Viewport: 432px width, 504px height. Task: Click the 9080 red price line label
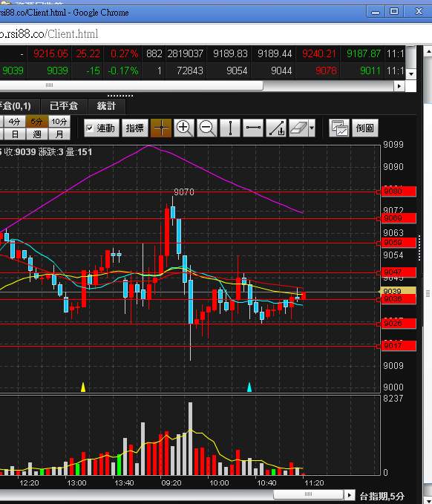tap(399, 192)
